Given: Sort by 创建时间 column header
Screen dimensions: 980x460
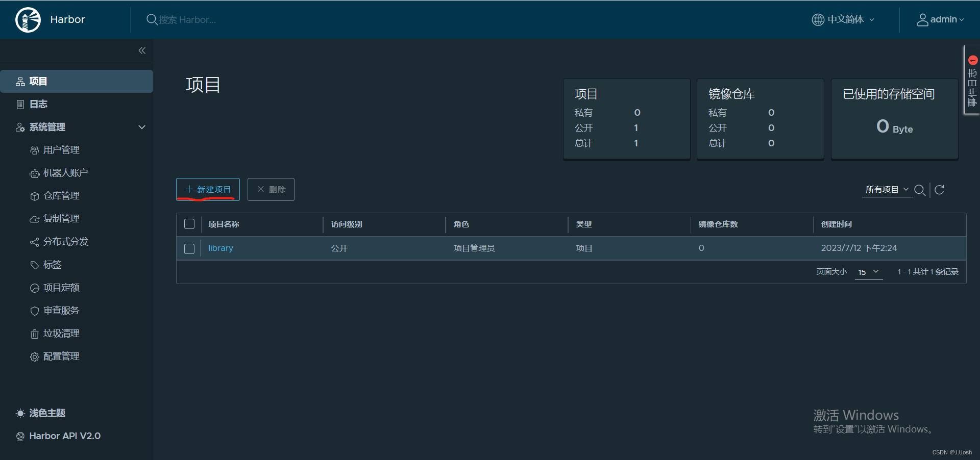Looking at the screenshot, I should tap(836, 224).
